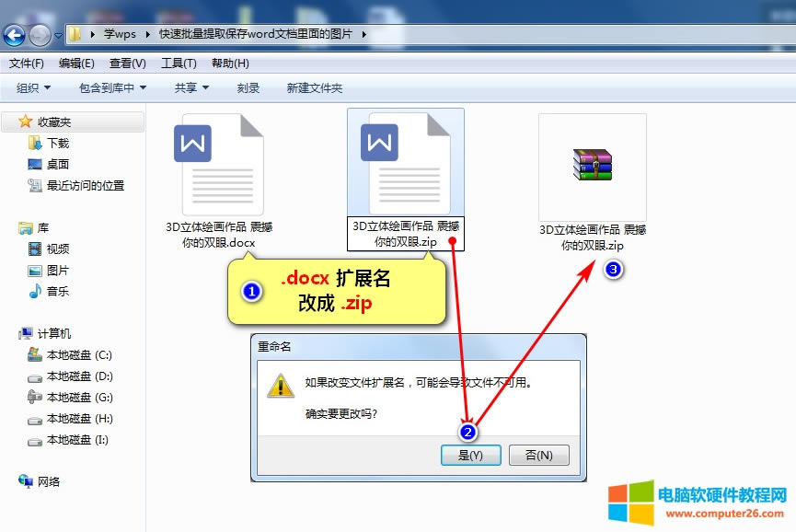Open the 音乐 library
The width and height of the screenshot is (796, 532).
point(57,291)
